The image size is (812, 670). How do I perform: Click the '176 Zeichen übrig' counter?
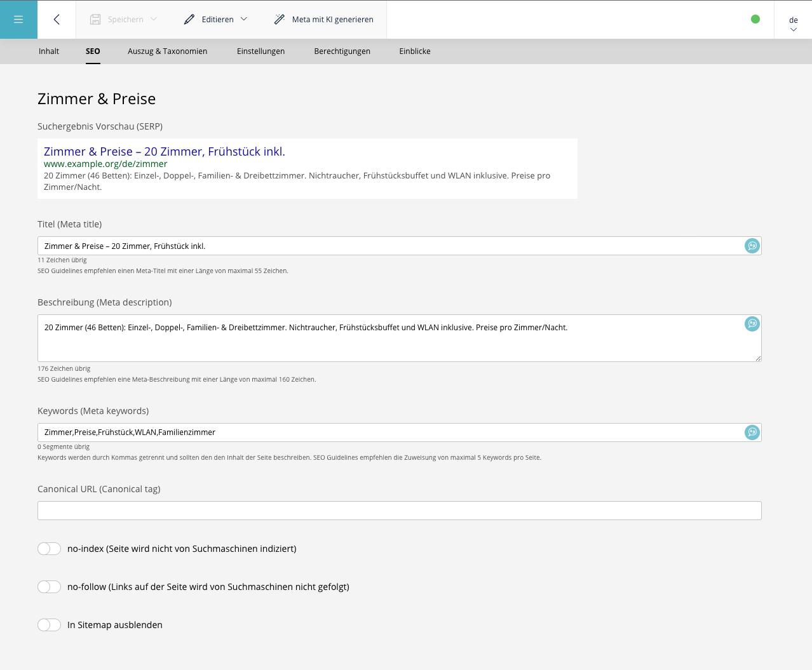pos(64,369)
